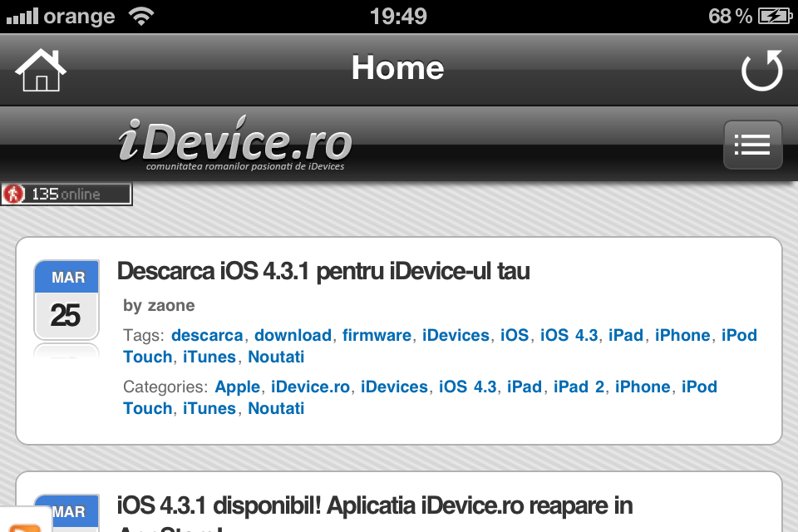Open the list menu button

(753, 145)
